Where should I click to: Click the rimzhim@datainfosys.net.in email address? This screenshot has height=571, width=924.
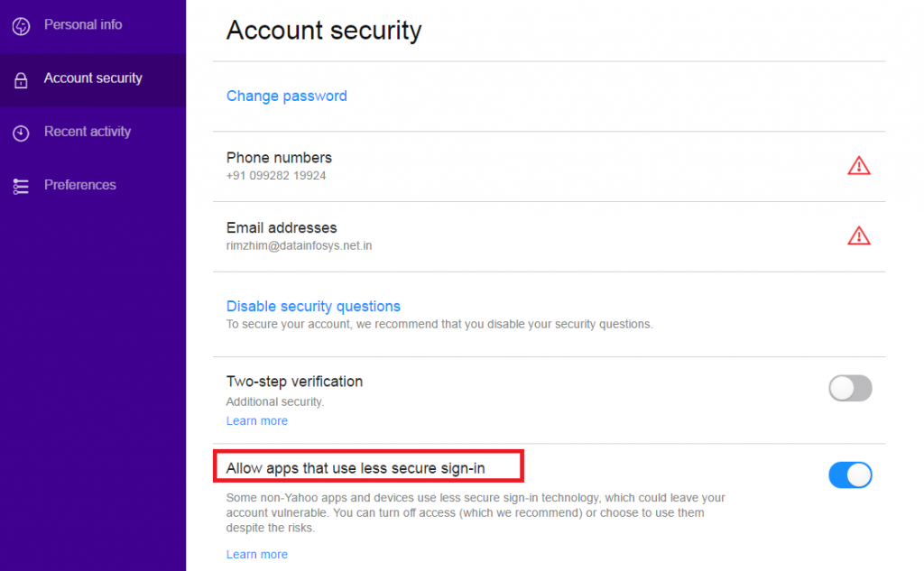coord(299,245)
